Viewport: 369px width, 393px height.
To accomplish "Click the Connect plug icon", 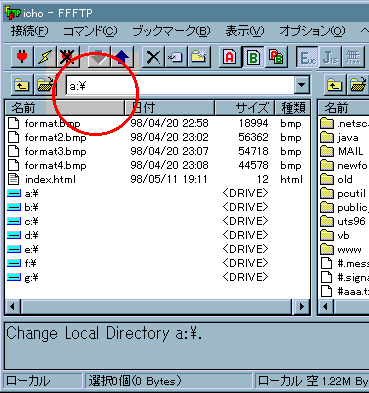I will 22,57.
